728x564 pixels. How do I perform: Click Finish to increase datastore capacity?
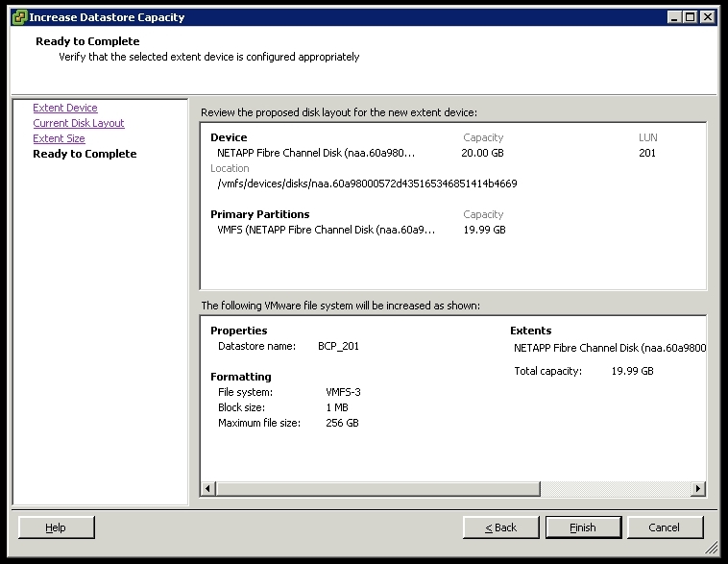[x=583, y=527]
